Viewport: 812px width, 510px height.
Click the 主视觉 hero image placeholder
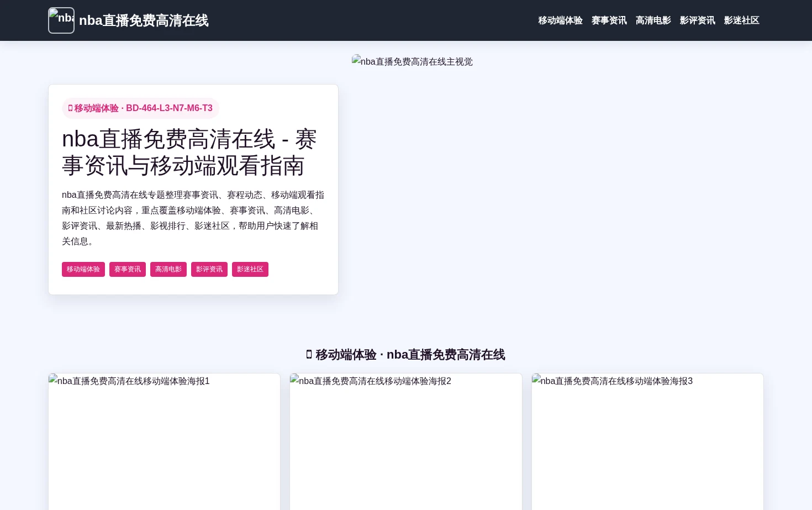coord(412,61)
